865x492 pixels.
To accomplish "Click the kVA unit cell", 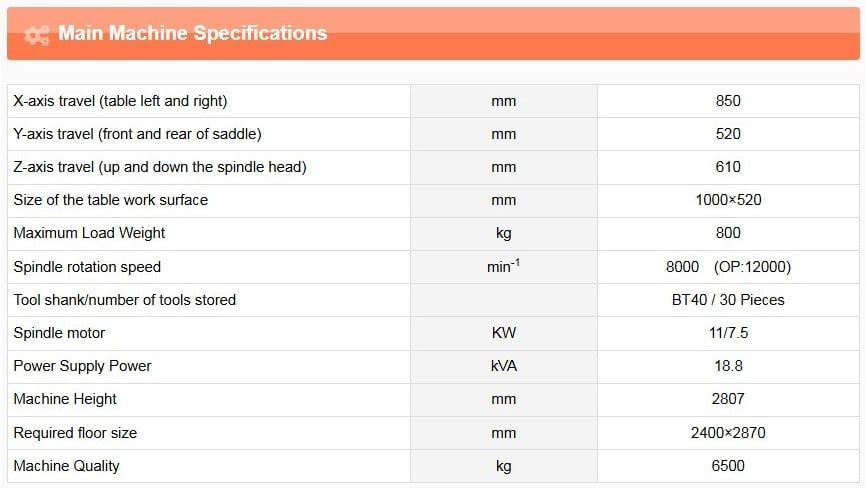I will (504, 366).
